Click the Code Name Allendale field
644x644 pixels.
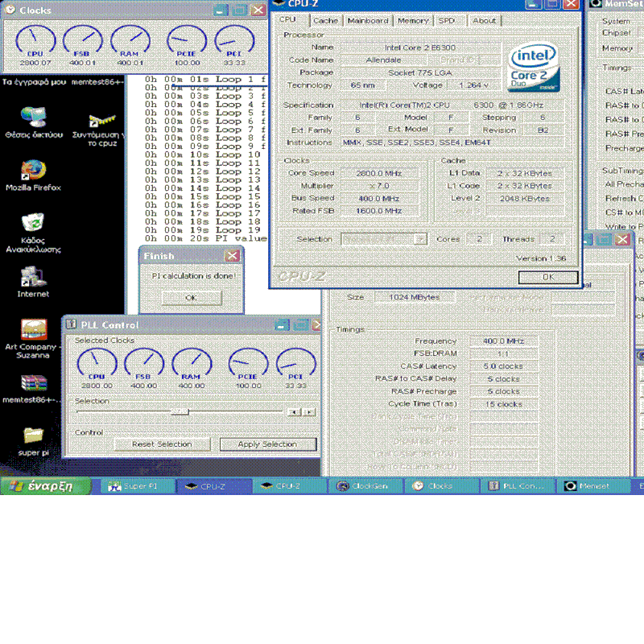[384, 60]
